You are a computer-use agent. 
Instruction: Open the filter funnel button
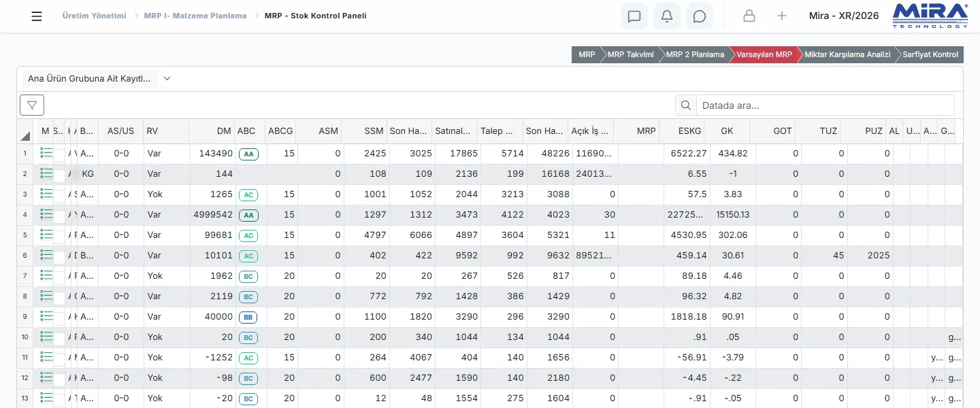coord(32,105)
